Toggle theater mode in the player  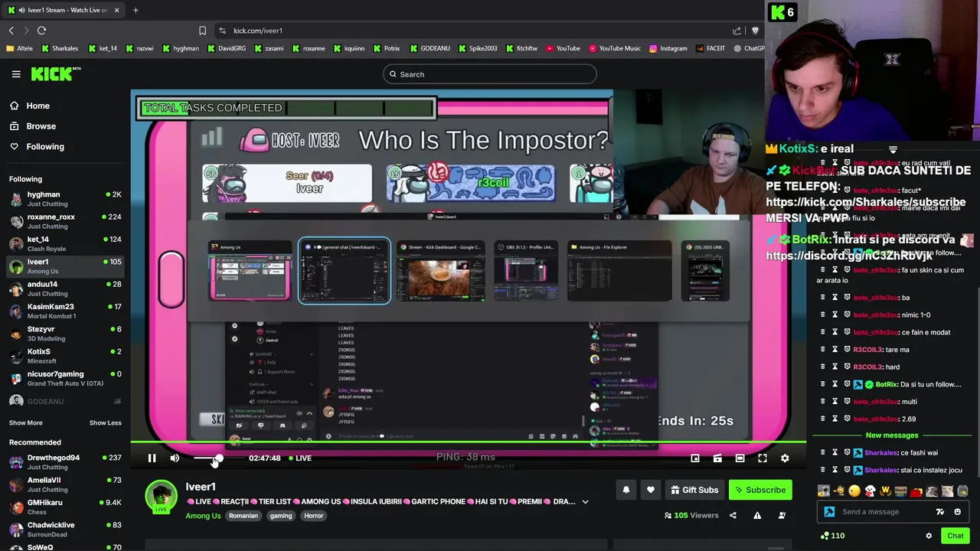pyautogui.click(x=740, y=458)
